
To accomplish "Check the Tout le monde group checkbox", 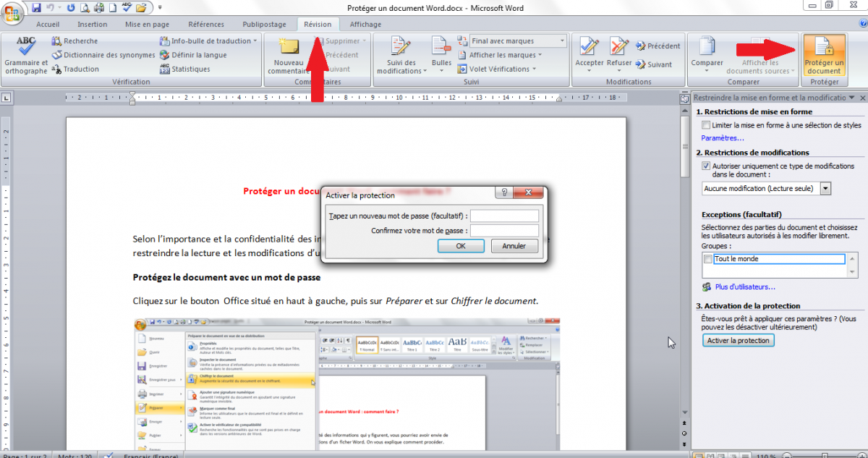I will point(707,258).
